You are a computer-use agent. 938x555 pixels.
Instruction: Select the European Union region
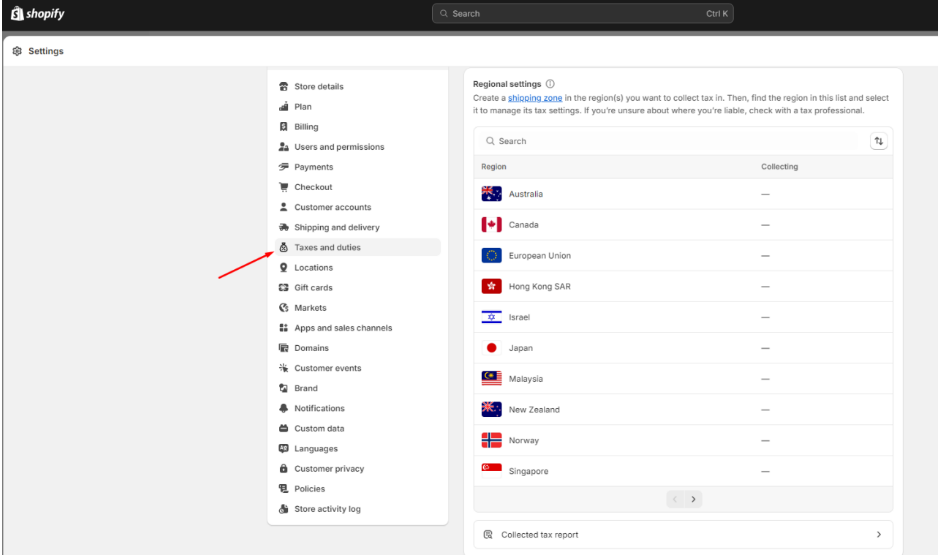pos(683,255)
